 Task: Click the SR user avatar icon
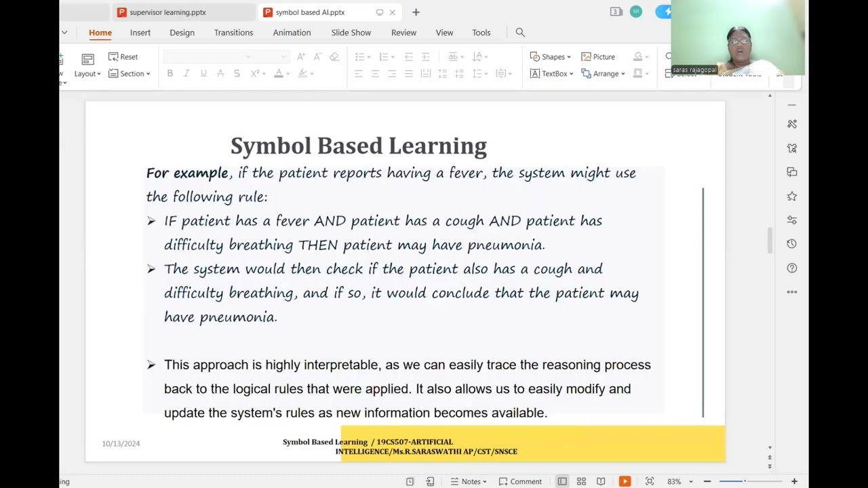point(635,12)
